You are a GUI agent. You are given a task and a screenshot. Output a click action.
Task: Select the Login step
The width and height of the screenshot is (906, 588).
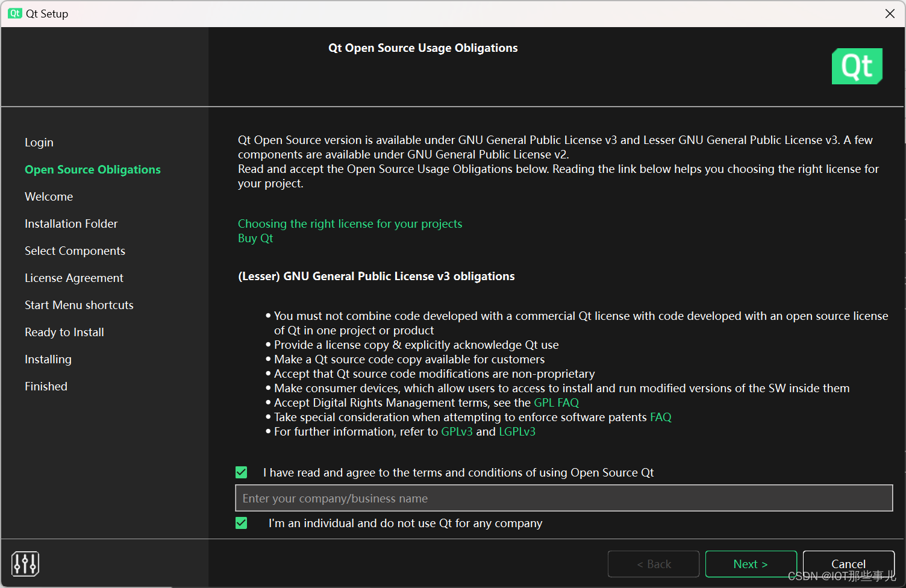click(39, 142)
